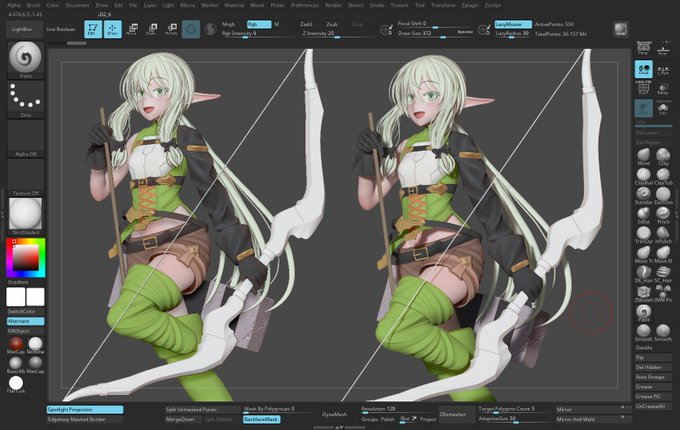The width and height of the screenshot is (680, 430).
Task: Open the Paint brush picker thumbnail
Action: point(26,60)
